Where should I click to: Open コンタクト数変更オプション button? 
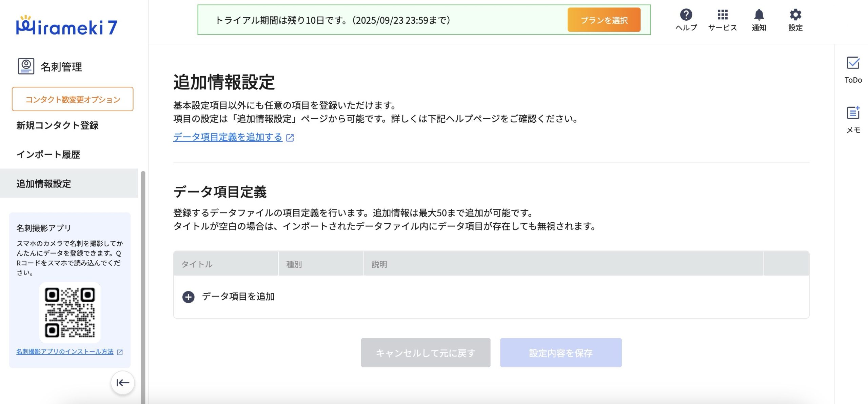coord(73,99)
